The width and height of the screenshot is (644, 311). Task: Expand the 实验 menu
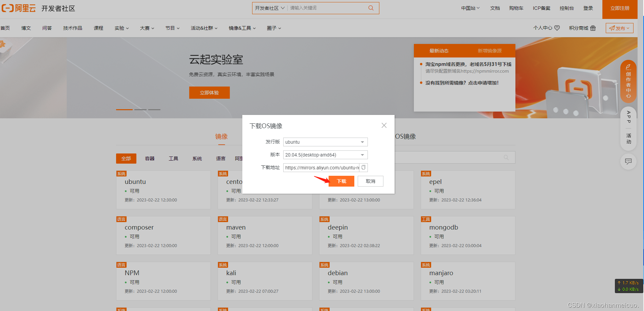[x=121, y=28]
